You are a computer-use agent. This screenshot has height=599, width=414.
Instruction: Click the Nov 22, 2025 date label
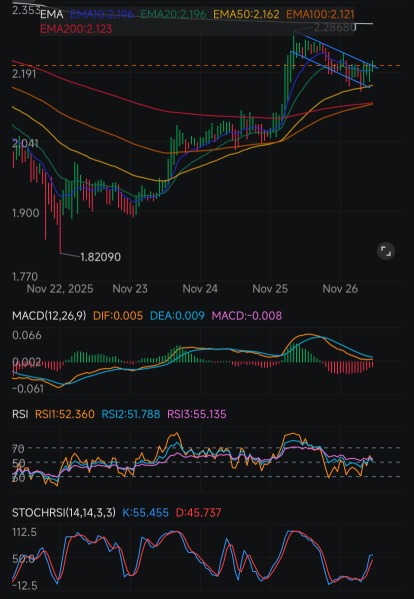(60, 289)
